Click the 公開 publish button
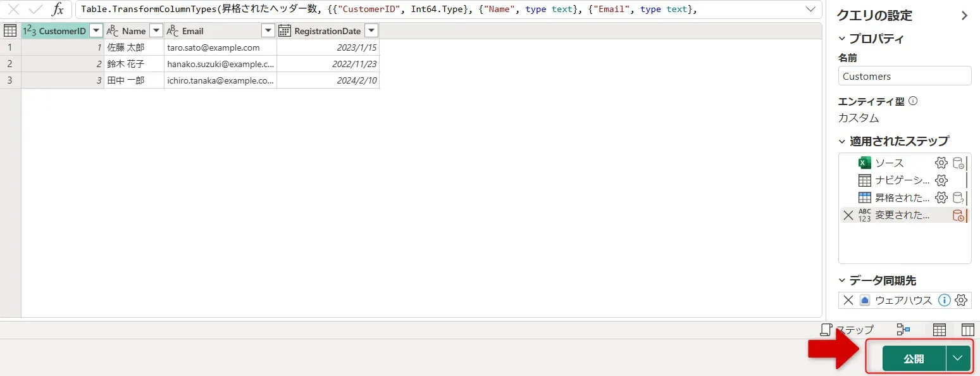This screenshot has width=980, height=376. coord(913,358)
